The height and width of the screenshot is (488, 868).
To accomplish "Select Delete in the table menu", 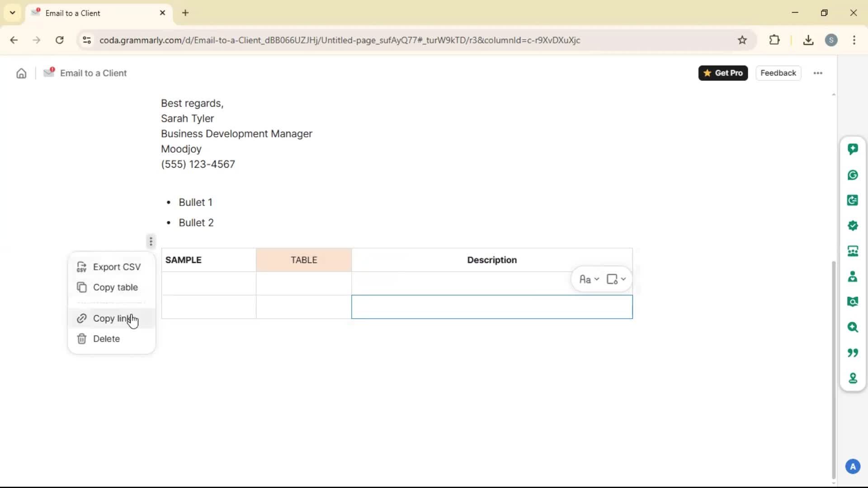I will [106, 339].
